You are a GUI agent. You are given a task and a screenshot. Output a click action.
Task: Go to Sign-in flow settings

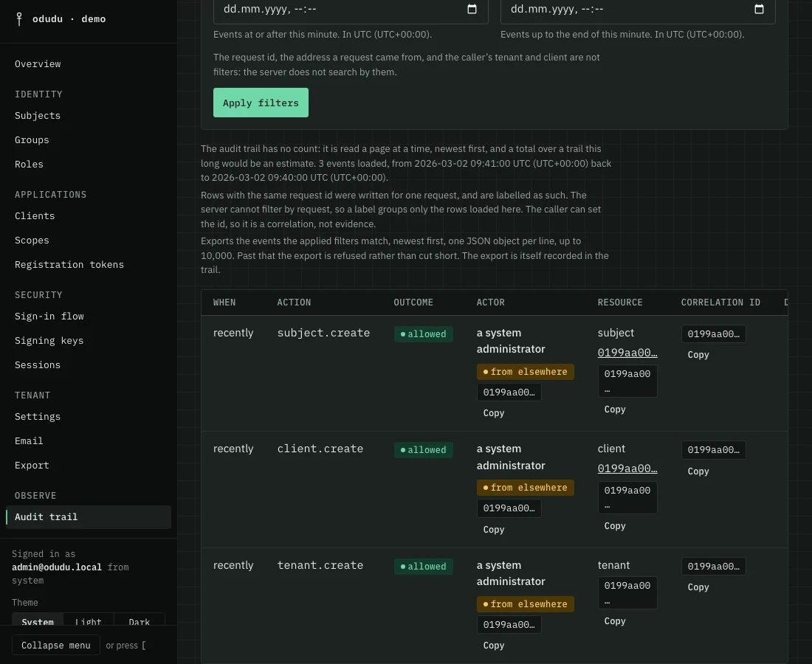coord(89,317)
